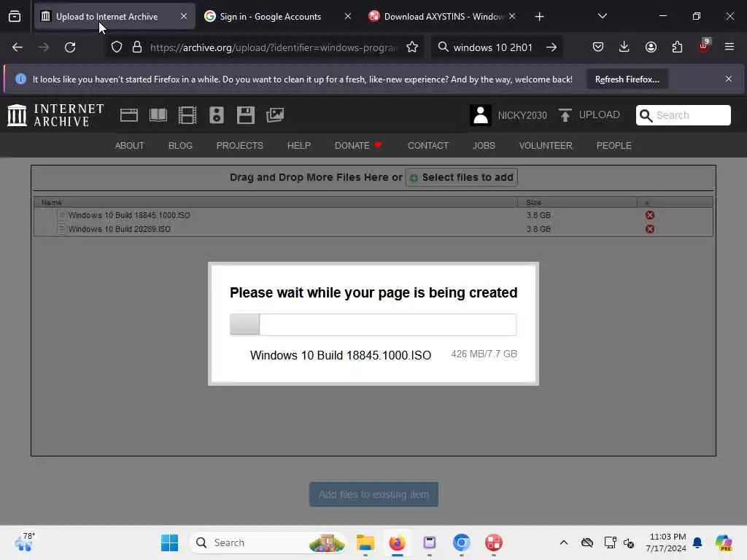
Task: Reload the current page
Action: coord(70,47)
